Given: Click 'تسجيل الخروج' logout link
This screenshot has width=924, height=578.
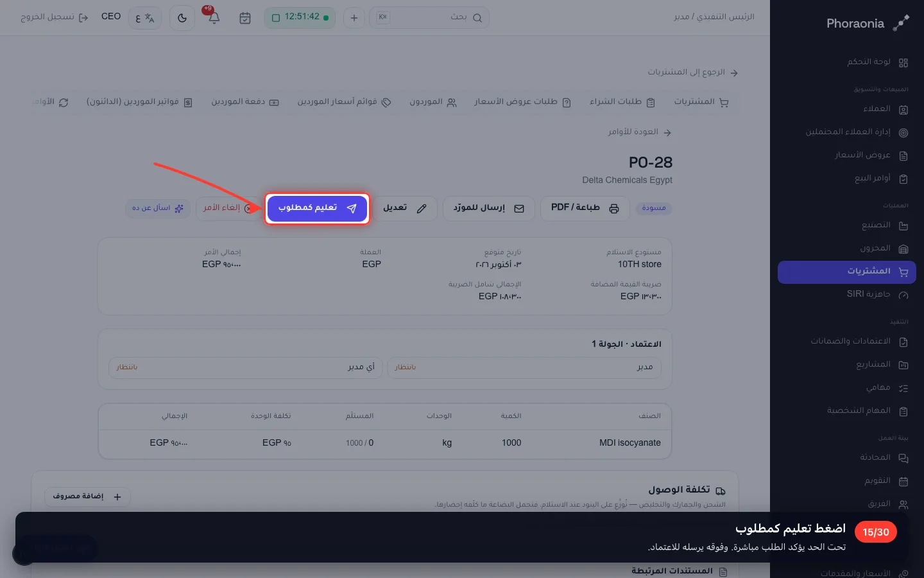Looking at the screenshot, I should 55,17.
